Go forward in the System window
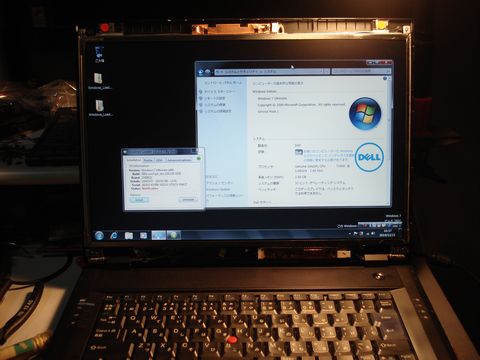The width and height of the screenshot is (480, 360). (x=207, y=72)
